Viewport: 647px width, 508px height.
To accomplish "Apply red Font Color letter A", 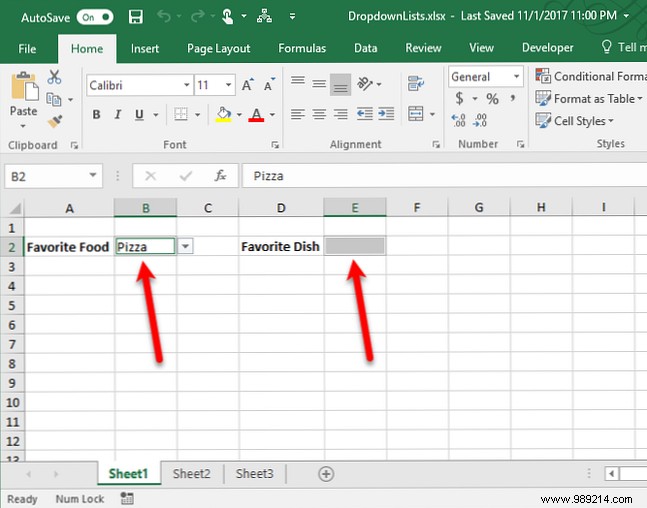I will click(256, 114).
